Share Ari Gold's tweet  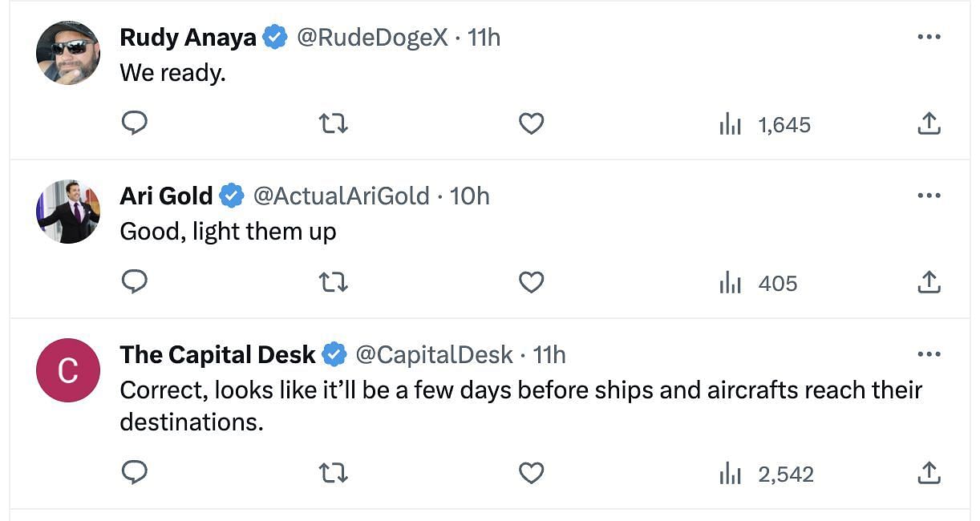click(x=929, y=282)
